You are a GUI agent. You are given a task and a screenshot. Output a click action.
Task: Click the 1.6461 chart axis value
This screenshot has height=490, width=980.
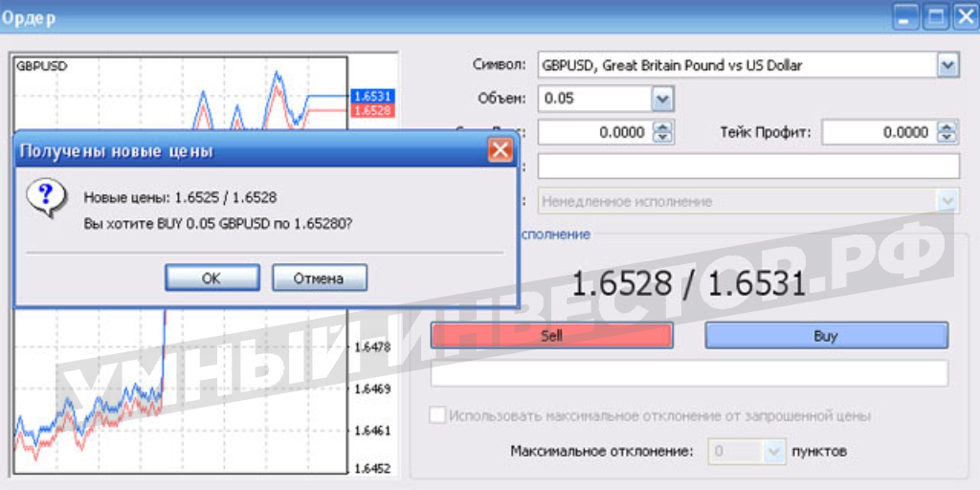[x=372, y=431]
